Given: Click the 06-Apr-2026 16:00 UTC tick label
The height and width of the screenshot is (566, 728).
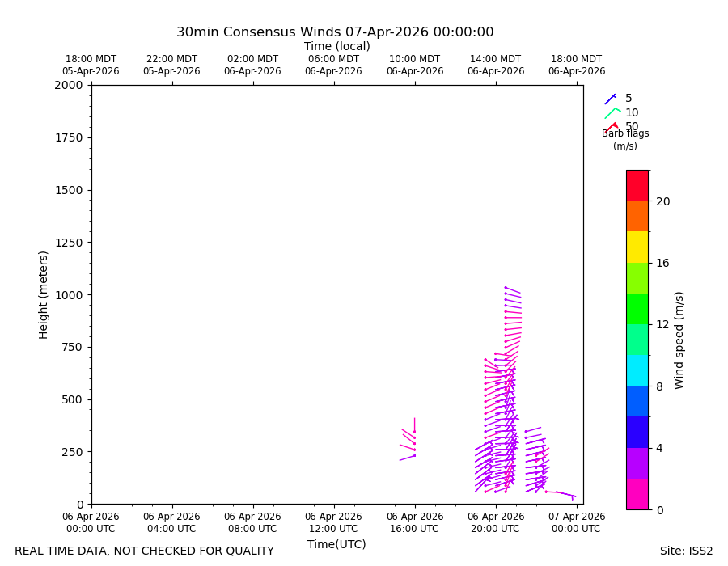Looking at the screenshot, I should [415, 522].
